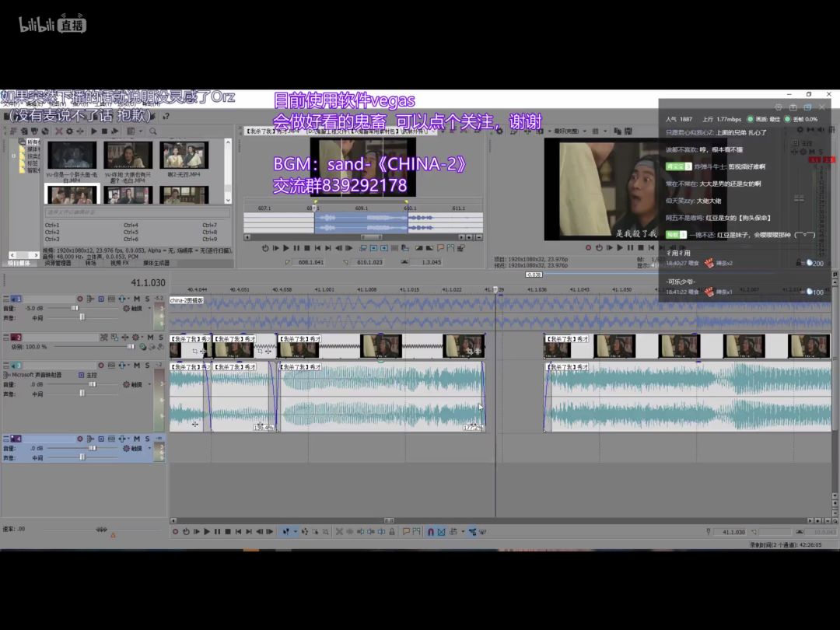Image resolution: width=840 pixels, height=630 pixels.
Task: Search media with the magnifier icon
Action: click(153, 131)
